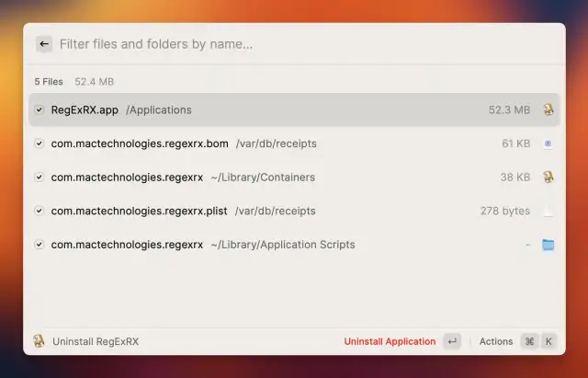Click the Application Scripts folder icon
Screen dimensions: 588x378
tap(548, 245)
